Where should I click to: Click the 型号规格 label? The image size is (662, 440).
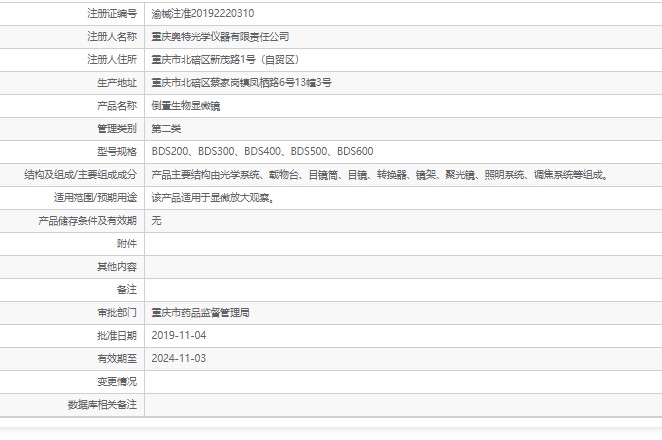(x=117, y=151)
